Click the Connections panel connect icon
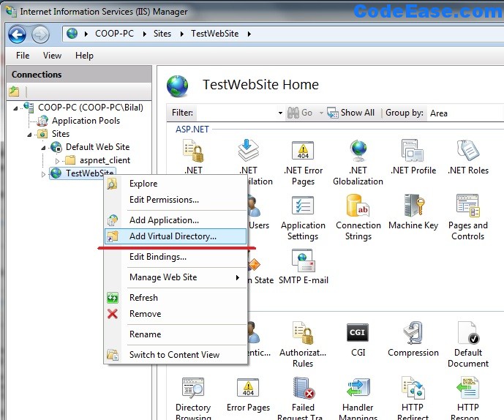The image size is (504, 420). [x=14, y=91]
